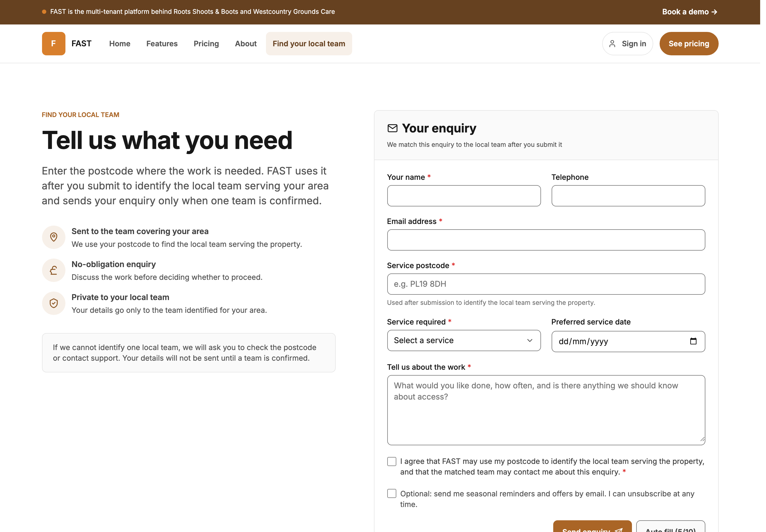Enable optional seasonal reminders checkbox
The width and height of the screenshot is (766, 532).
click(x=392, y=494)
